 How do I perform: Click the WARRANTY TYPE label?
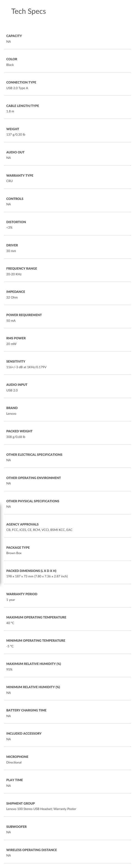(x=20, y=176)
